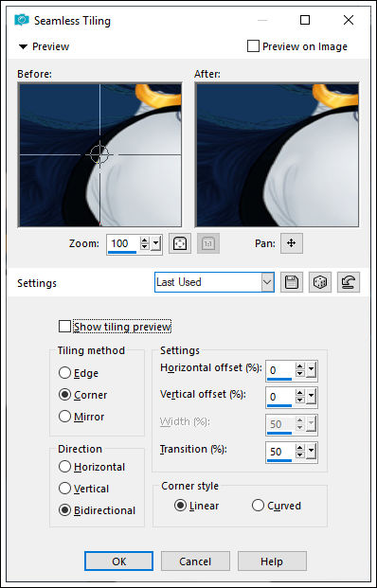Click the Save preset floppy disk icon
Viewport: 377px width, 588px height.
(x=292, y=282)
